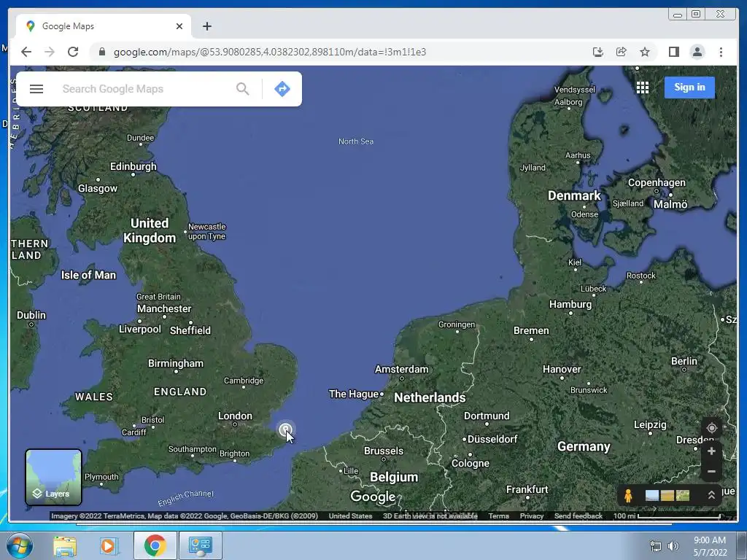Go back in Chrome
Screen dimensions: 747x560
26,52
